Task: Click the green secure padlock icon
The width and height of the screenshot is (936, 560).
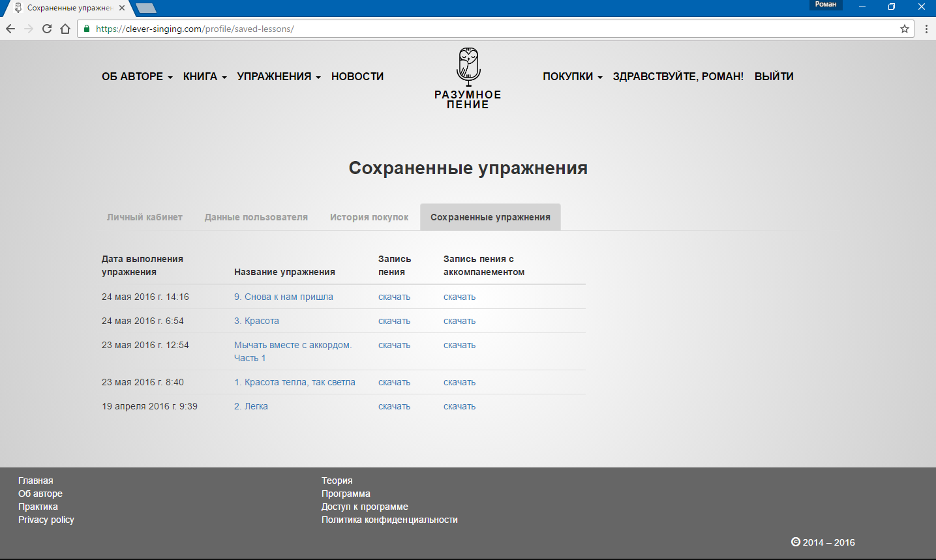Action: click(x=87, y=29)
